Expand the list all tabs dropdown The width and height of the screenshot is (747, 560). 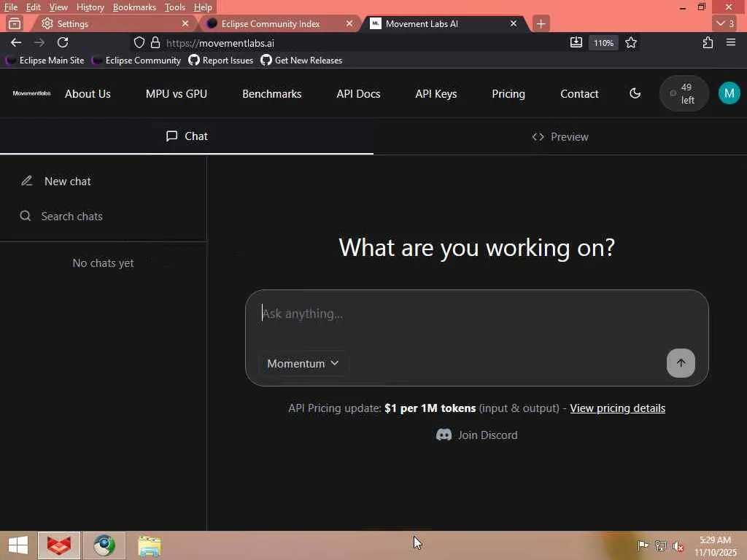point(725,23)
